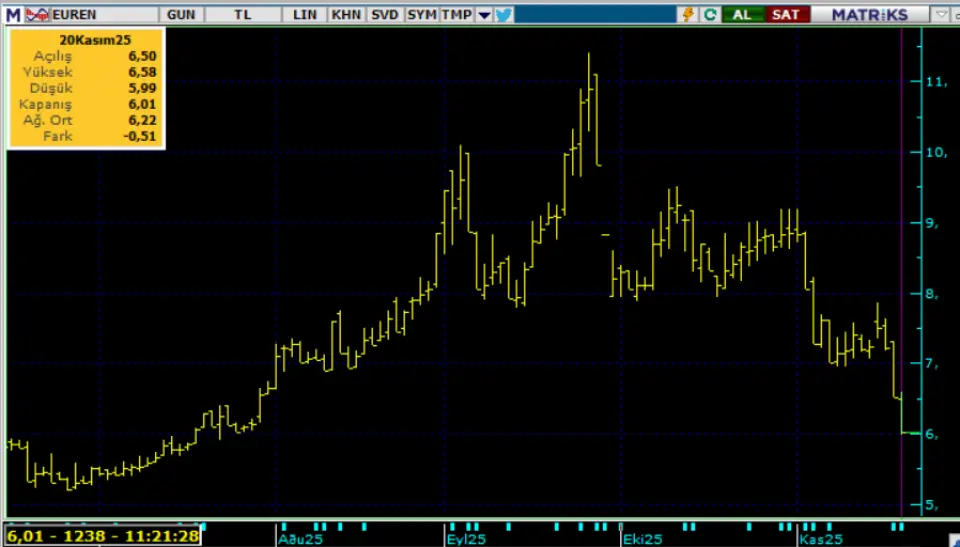Click the Matriks M logo icon
960x547 pixels.
tap(13, 15)
